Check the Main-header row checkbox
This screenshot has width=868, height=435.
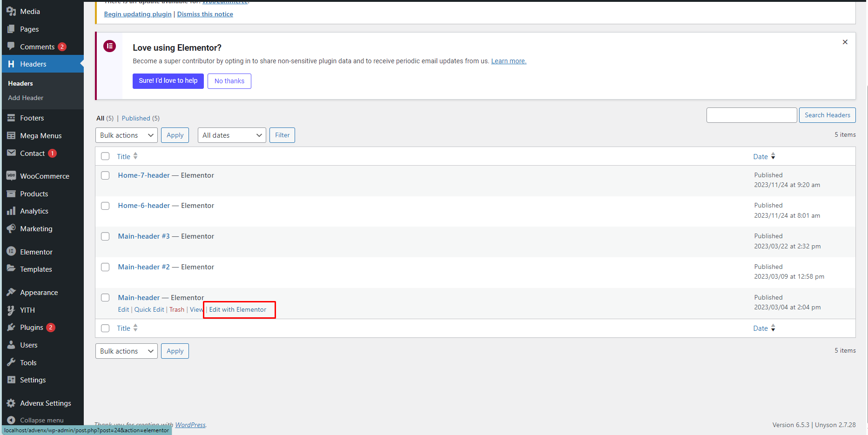105,297
